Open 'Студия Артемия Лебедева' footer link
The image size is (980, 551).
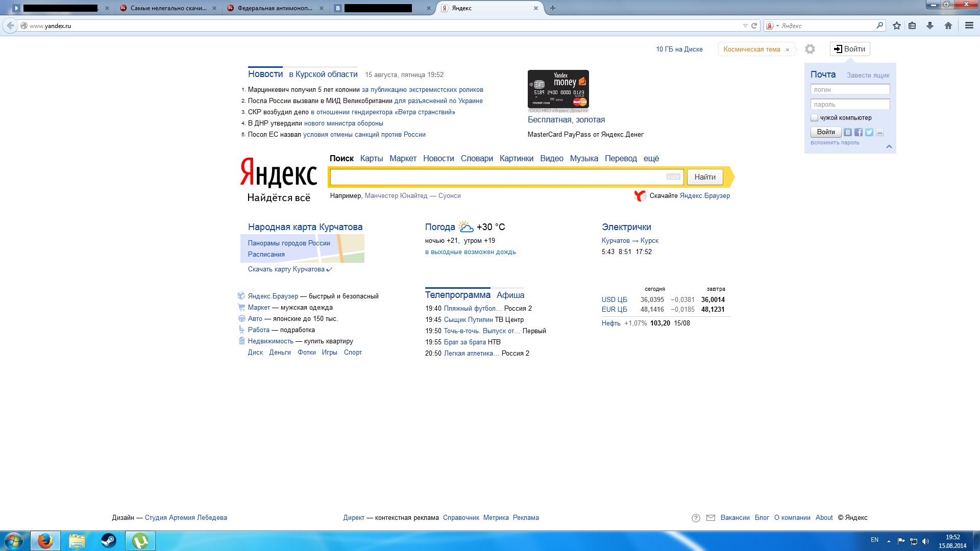[x=186, y=518]
